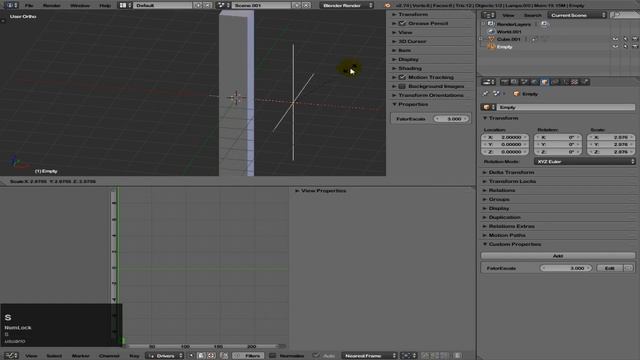Toggle Cube.001 renderability camera
The image size is (640, 360).
tap(635, 39)
